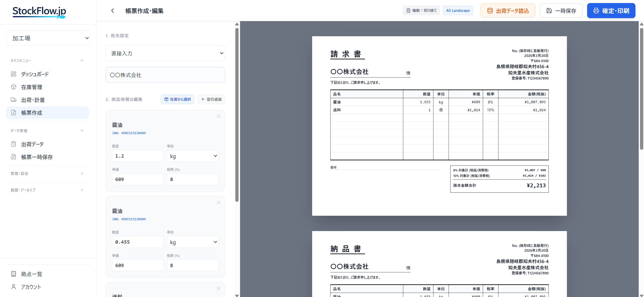
Task: Open the 加工場 location selector
Action: [x=48, y=38]
